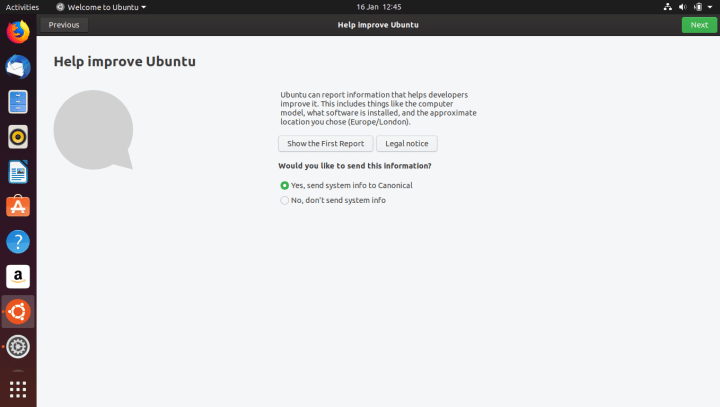
Task: Open the Legal notice
Action: point(407,143)
